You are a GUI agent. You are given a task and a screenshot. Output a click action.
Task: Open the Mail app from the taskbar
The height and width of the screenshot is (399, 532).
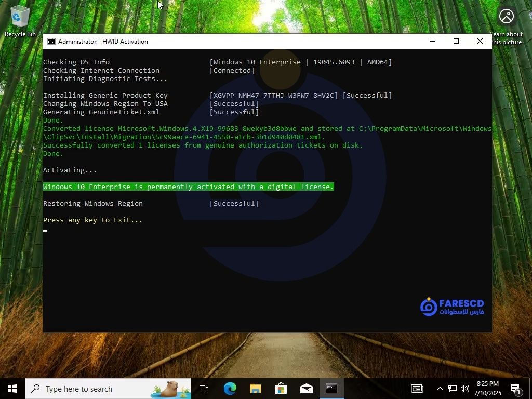click(306, 389)
